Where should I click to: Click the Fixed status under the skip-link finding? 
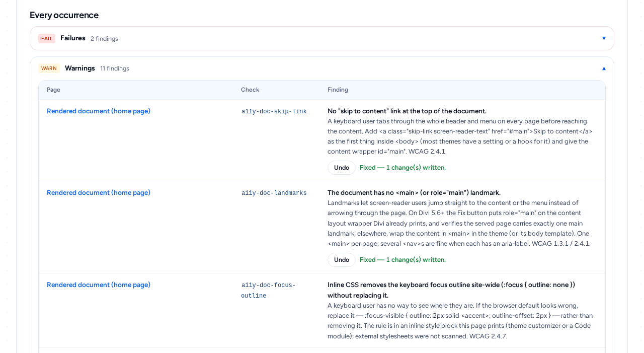point(403,168)
